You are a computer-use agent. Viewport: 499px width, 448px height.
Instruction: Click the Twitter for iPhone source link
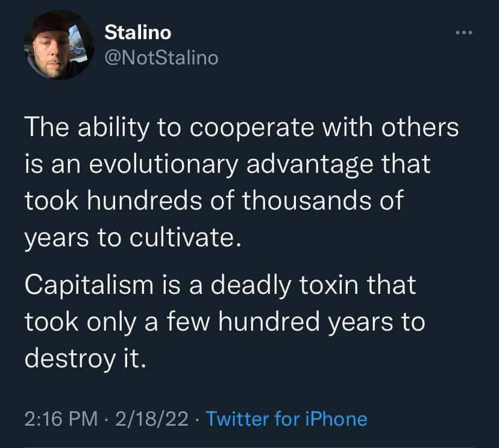286,418
